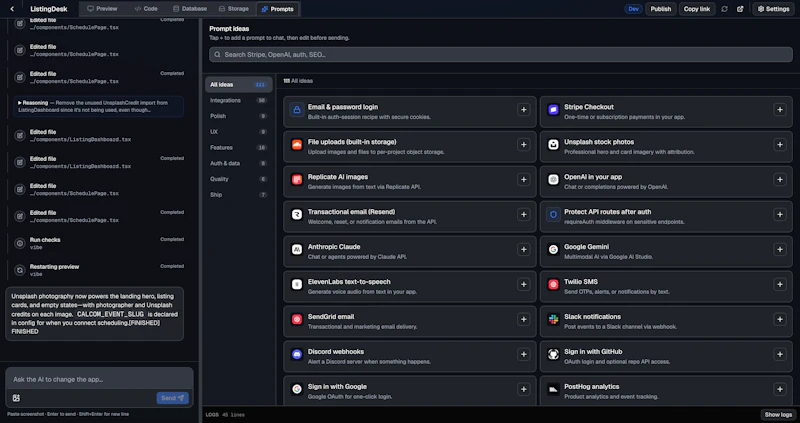Add Email & password login prompt

pos(523,110)
